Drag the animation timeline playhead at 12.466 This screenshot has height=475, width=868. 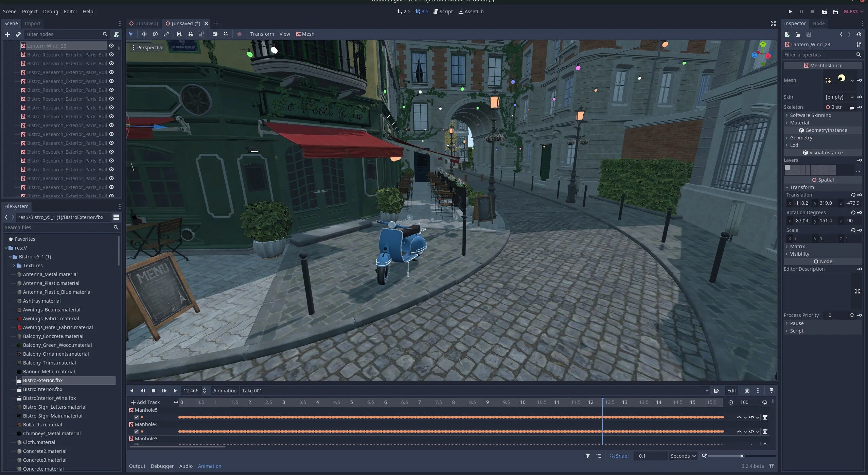(603, 402)
